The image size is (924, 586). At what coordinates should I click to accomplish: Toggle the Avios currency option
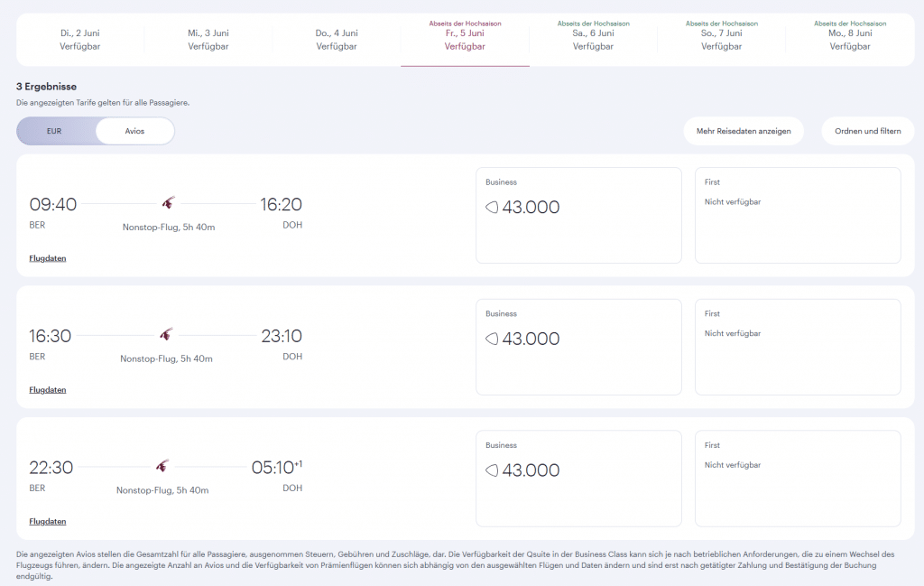click(134, 131)
